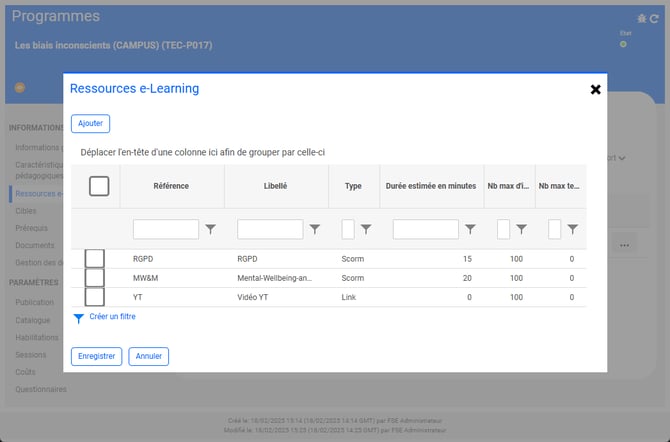Click the filter icon for Type column
Screen dimensions: 670x442
point(366,229)
